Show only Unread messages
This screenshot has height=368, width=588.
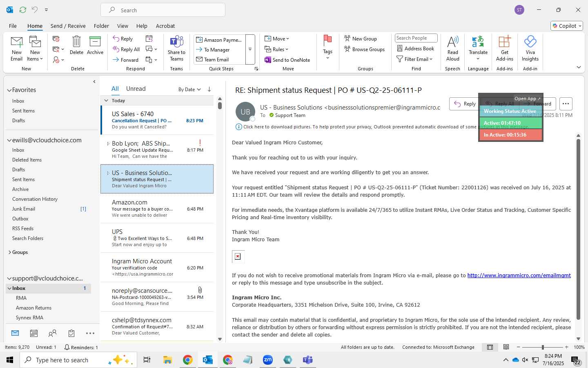pos(136,89)
